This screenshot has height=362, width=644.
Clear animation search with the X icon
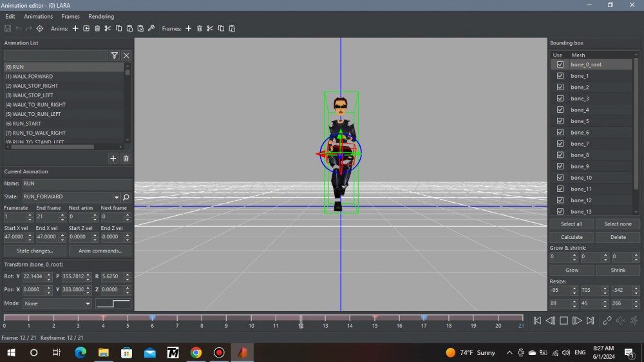[126, 55]
